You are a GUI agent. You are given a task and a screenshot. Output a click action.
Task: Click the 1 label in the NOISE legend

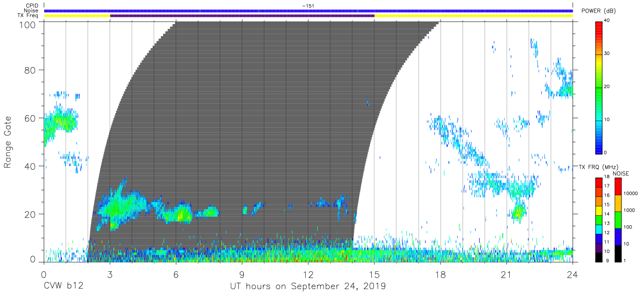pos(625,260)
